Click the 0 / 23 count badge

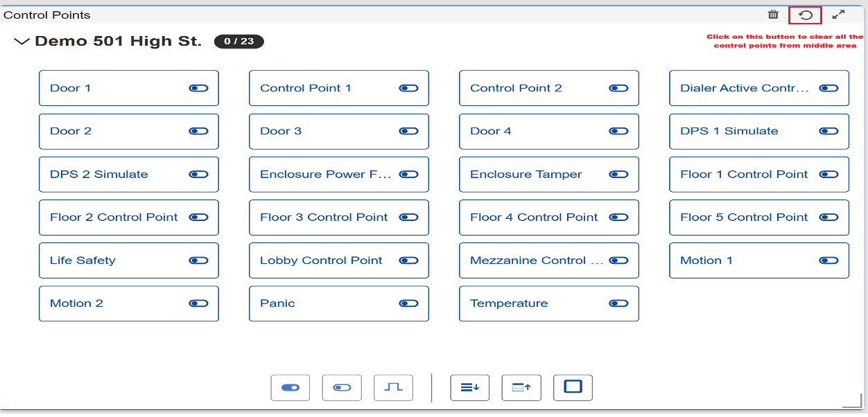[x=238, y=42]
